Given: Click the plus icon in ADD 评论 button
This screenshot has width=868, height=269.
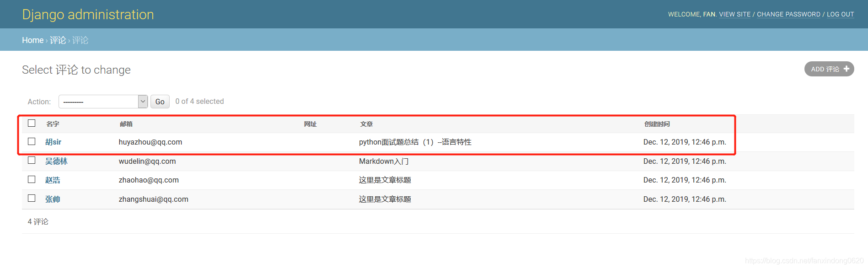Looking at the screenshot, I should 846,69.
